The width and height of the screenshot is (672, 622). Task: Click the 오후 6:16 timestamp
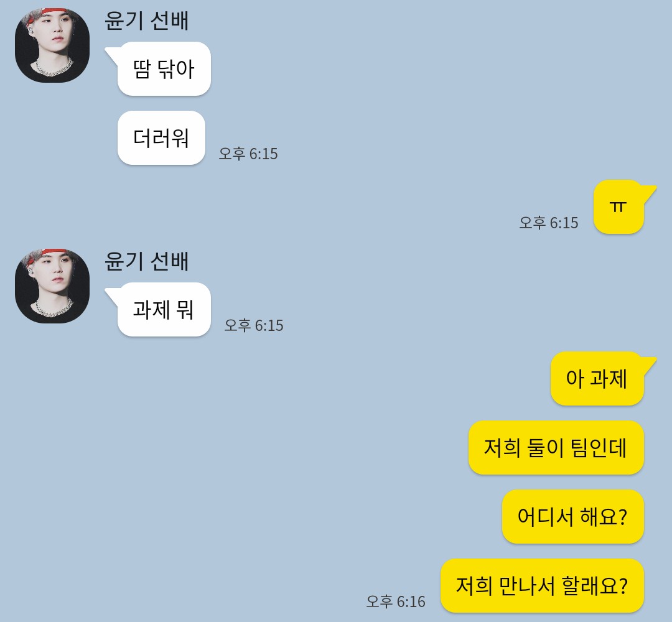pos(396,601)
